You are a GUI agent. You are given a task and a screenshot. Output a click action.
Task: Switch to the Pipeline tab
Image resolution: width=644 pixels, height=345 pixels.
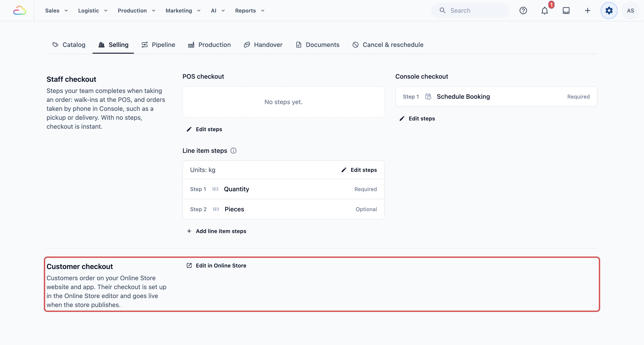pos(158,45)
